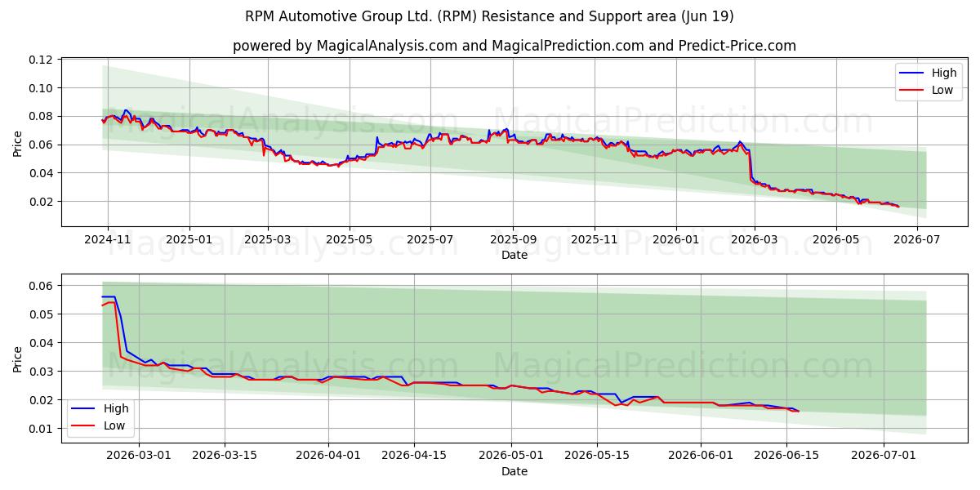Click the 2025-05 date tick label
The height and width of the screenshot is (490, 980).
click(350, 239)
